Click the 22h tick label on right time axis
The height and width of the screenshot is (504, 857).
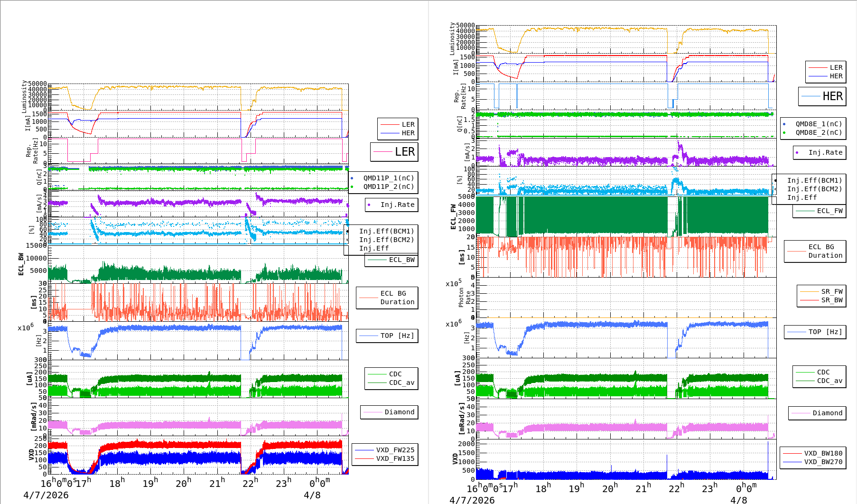pos(676,488)
